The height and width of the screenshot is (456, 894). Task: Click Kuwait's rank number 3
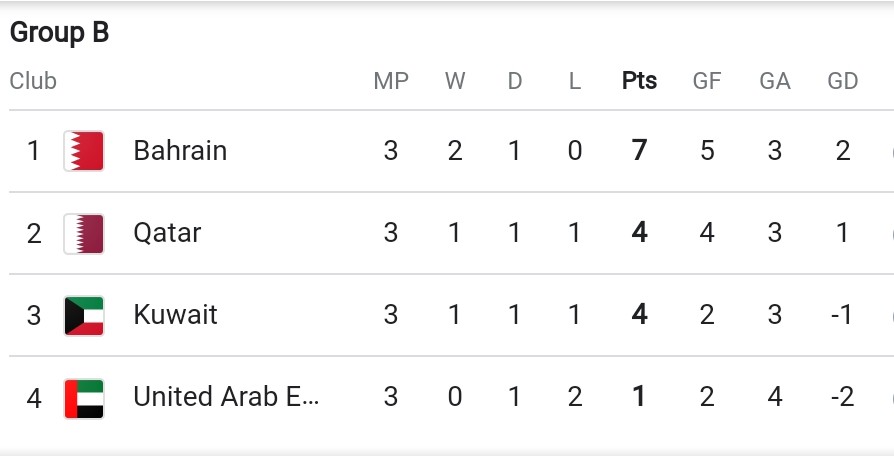tap(34, 315)
